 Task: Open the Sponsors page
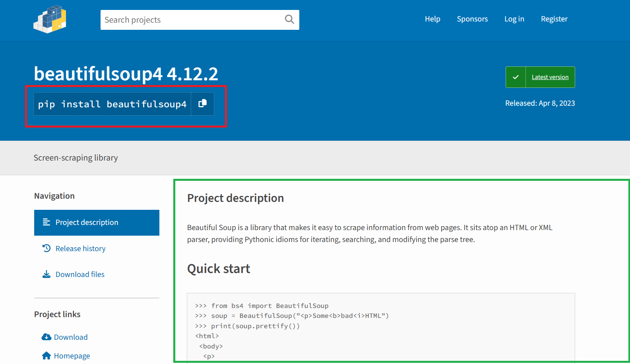pos(472,19)
